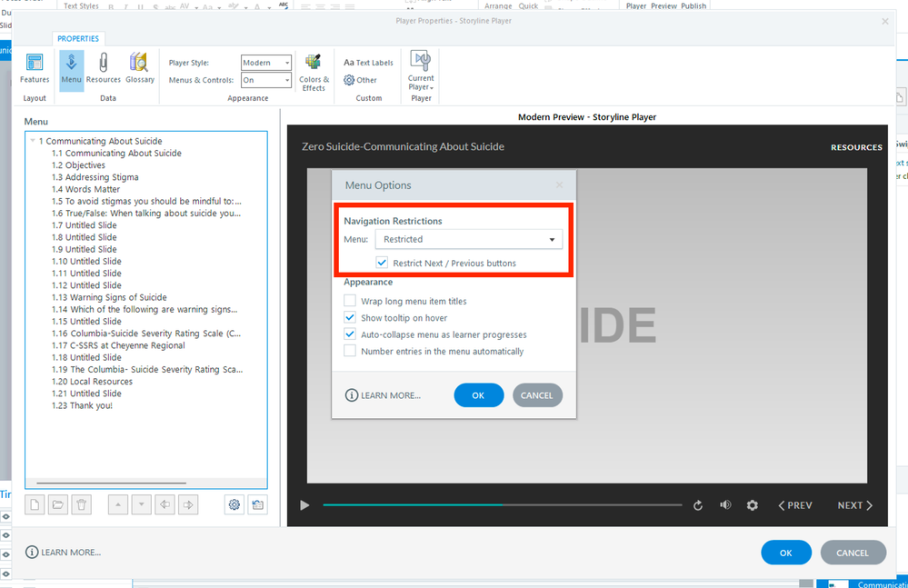Click the menu options gear icon
This screenshot has width=908, height=588.
(234, 505)
